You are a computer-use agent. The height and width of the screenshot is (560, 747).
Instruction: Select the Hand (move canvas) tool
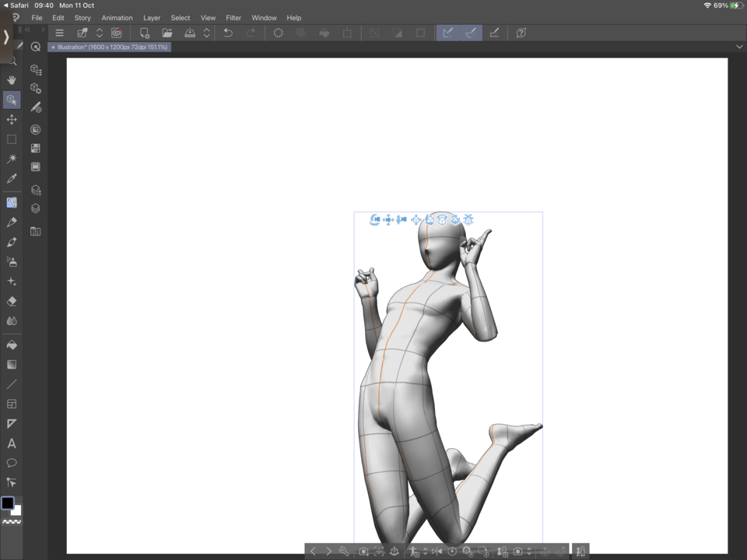[12, 80]
